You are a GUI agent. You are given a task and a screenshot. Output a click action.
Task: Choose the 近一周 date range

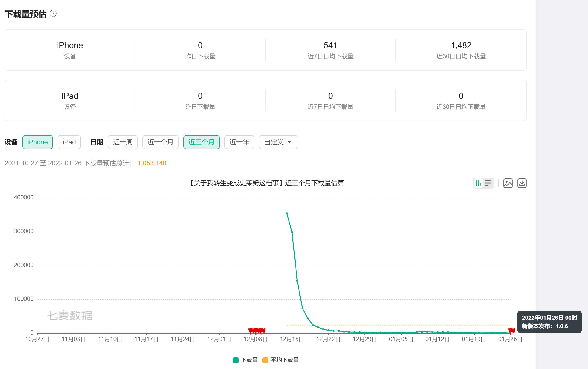point(123,142)
